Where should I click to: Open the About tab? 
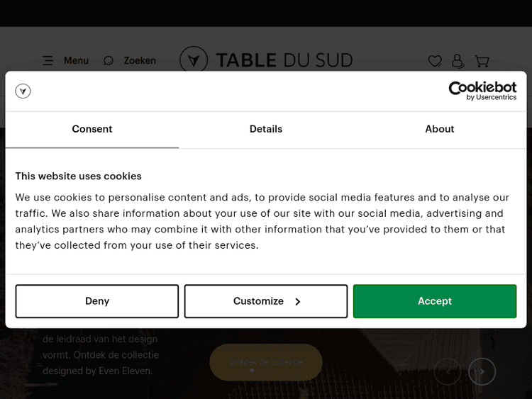(440, 129)
